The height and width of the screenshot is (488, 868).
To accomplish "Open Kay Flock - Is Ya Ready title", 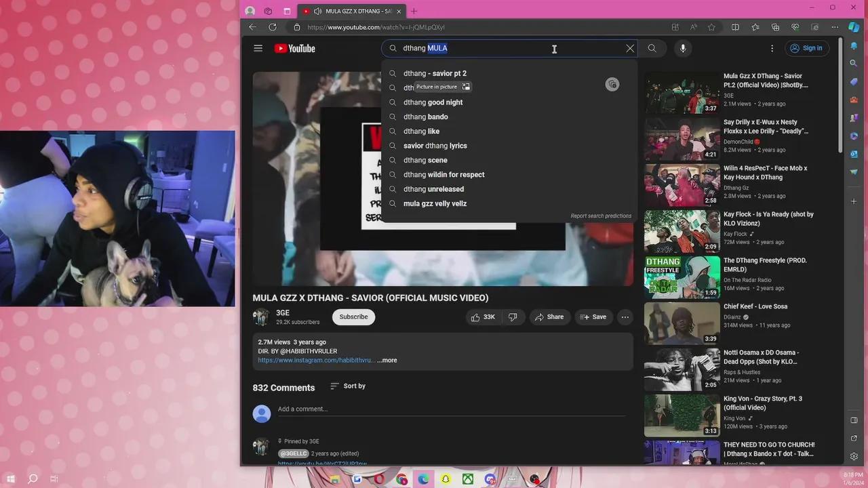I will [x=768, y=218].
